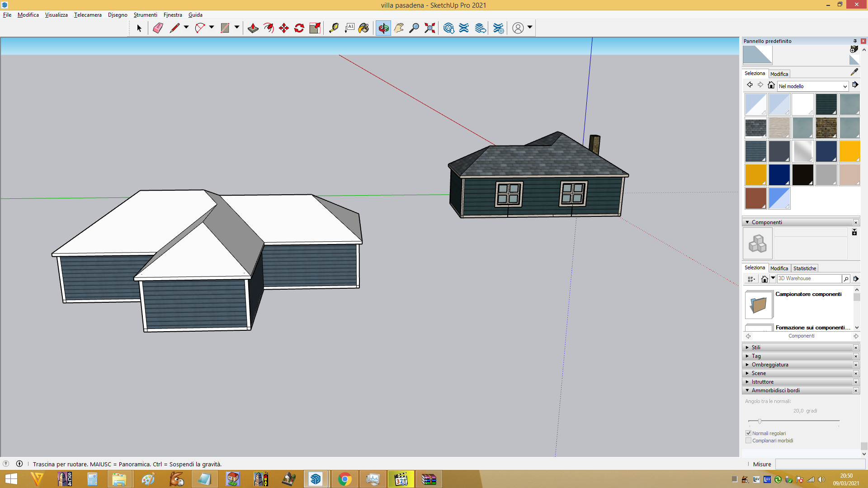
Task: Open the Modifica menu
Action: pyautogui.click(x=28, y=15)
